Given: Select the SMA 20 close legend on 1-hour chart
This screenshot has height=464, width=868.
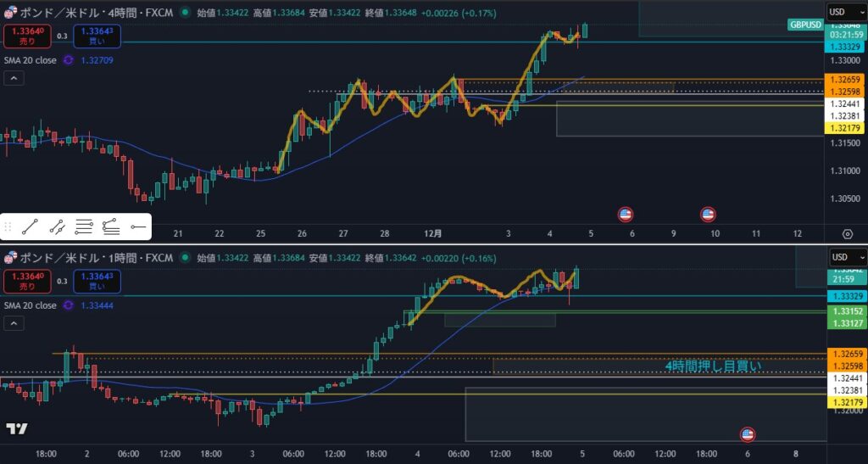Looking at the screenshot, I should point(30,305).
